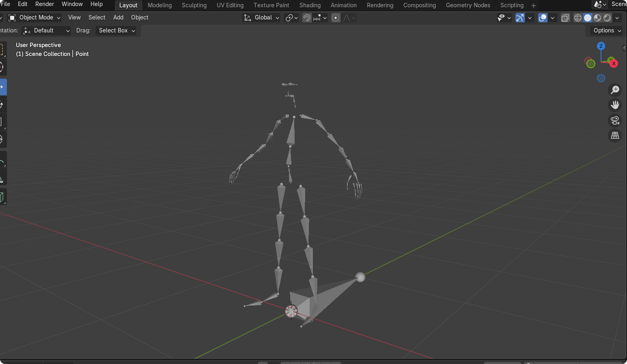627x364 pixels.
Task: Toggle proportional editing
Action: pos(336,18)
